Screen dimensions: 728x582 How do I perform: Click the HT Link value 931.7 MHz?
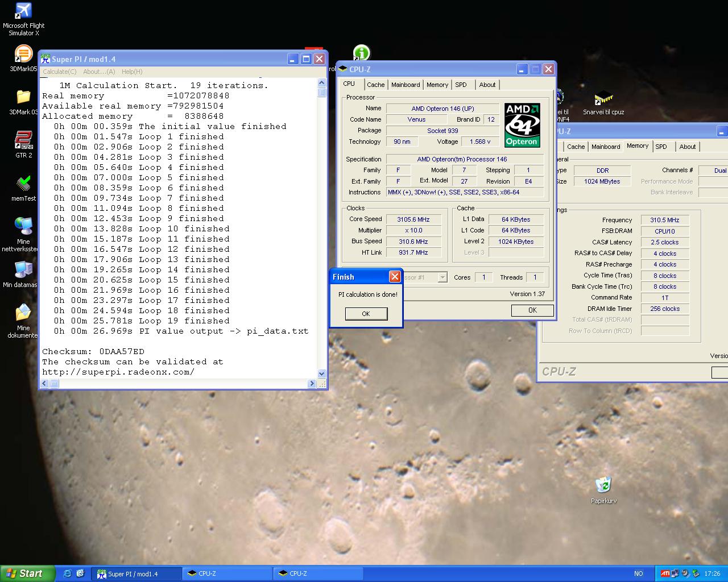[413, 252]
